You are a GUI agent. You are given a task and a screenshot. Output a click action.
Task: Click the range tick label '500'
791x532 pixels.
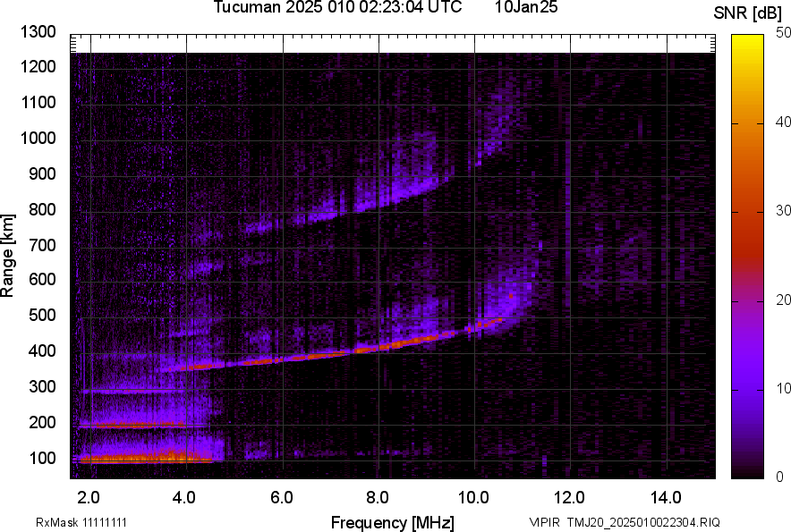[x=42, y=315]
